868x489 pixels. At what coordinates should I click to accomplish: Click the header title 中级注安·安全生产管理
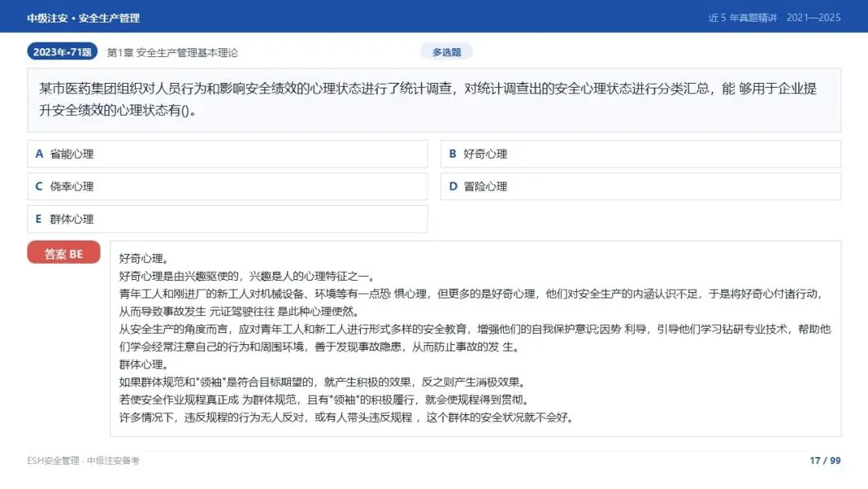click(83, 18)
